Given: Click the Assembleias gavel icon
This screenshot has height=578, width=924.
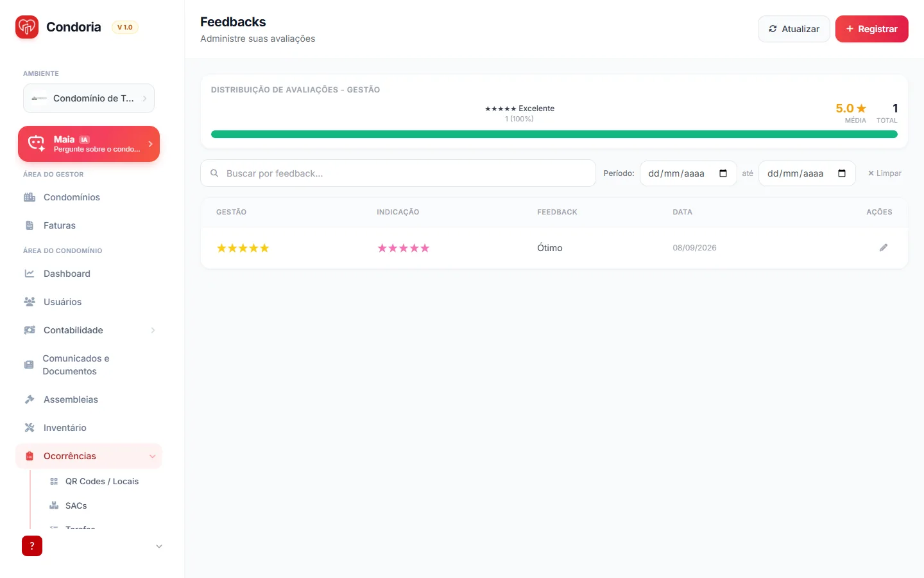Looking at the screenshot, I should (x=30, y=399).
